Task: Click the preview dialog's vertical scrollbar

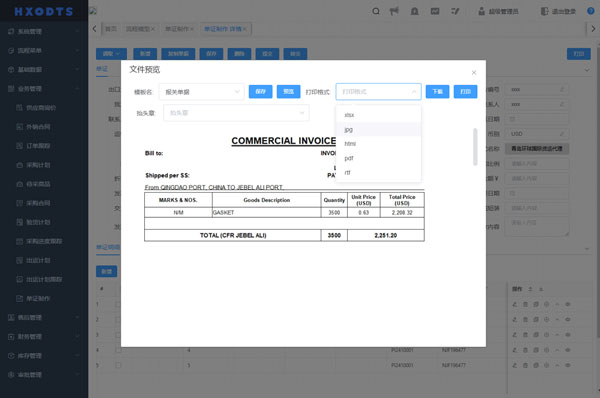Action: 475,147
